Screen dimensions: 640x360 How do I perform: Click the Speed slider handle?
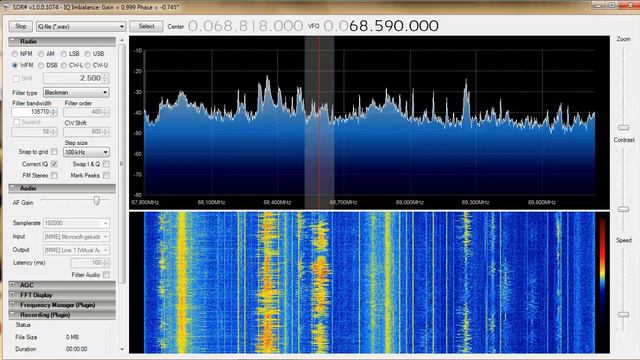(623, 314)
